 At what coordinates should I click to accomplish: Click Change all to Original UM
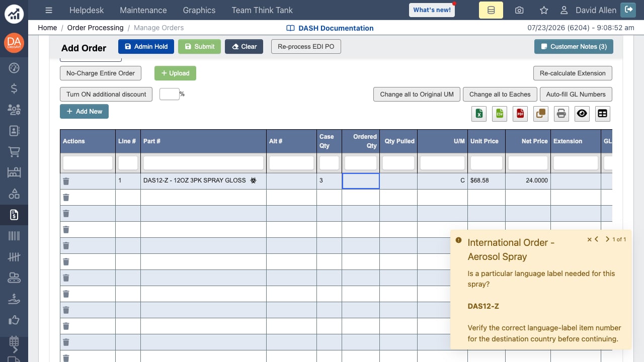417,94
